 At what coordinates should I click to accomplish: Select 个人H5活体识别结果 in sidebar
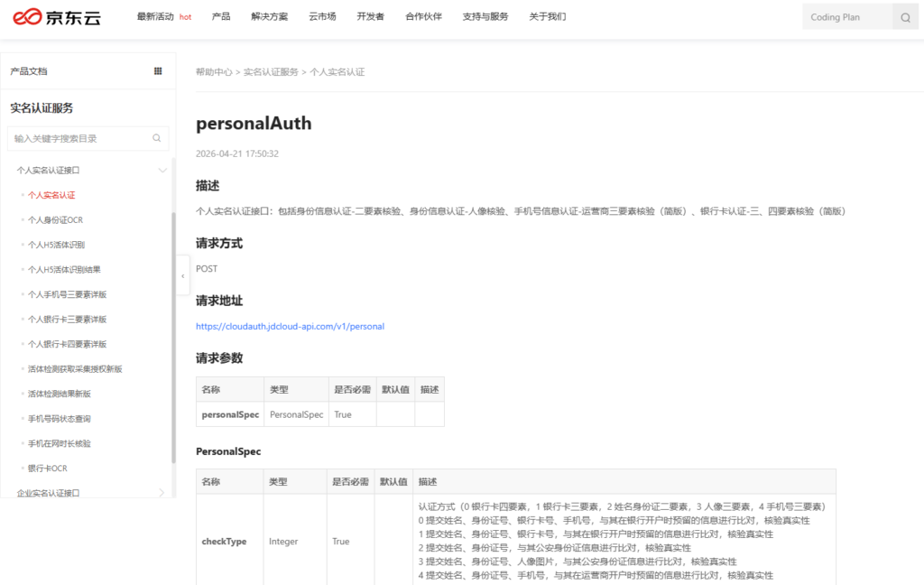pyautogui.click(x=64, y=270)
